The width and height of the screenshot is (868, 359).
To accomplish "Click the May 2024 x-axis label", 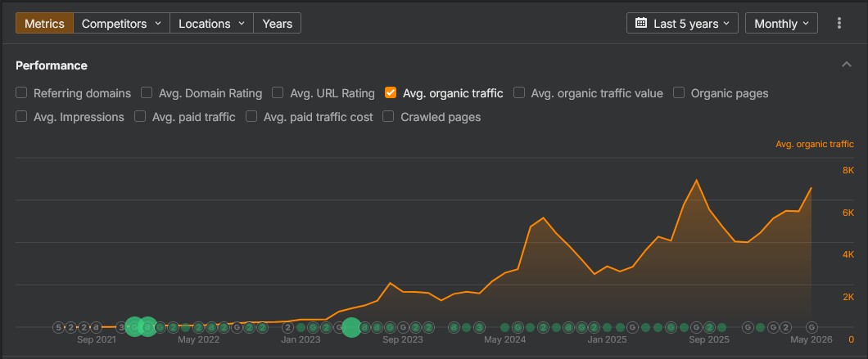I will tap(505, 339).
